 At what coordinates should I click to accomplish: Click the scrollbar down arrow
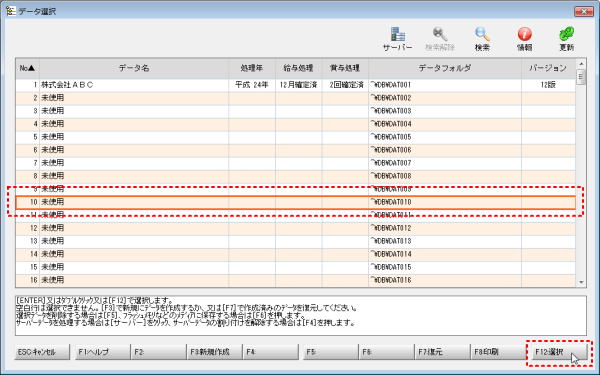click(581, 282)
